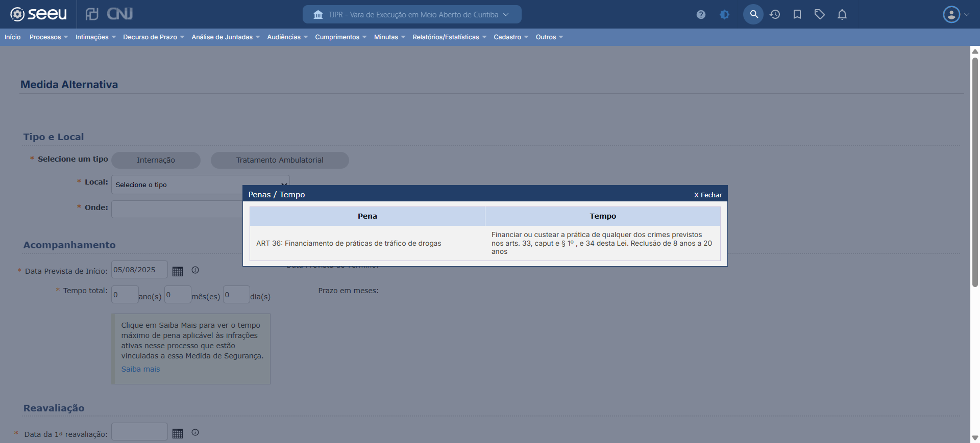Viewport: 980px width, 443px height.
Task: Open calendar for Data da 1ª reavaliação
Action: point(177,433)
